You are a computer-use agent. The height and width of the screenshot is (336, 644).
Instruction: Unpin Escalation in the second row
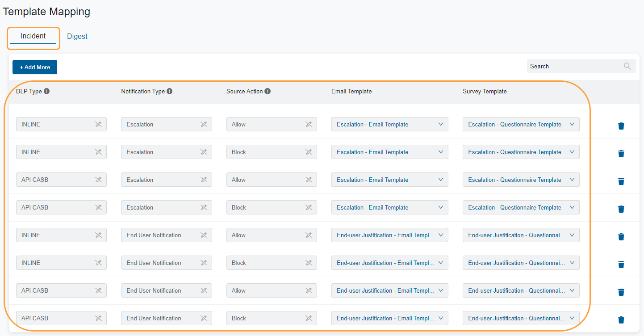point(204,151)
